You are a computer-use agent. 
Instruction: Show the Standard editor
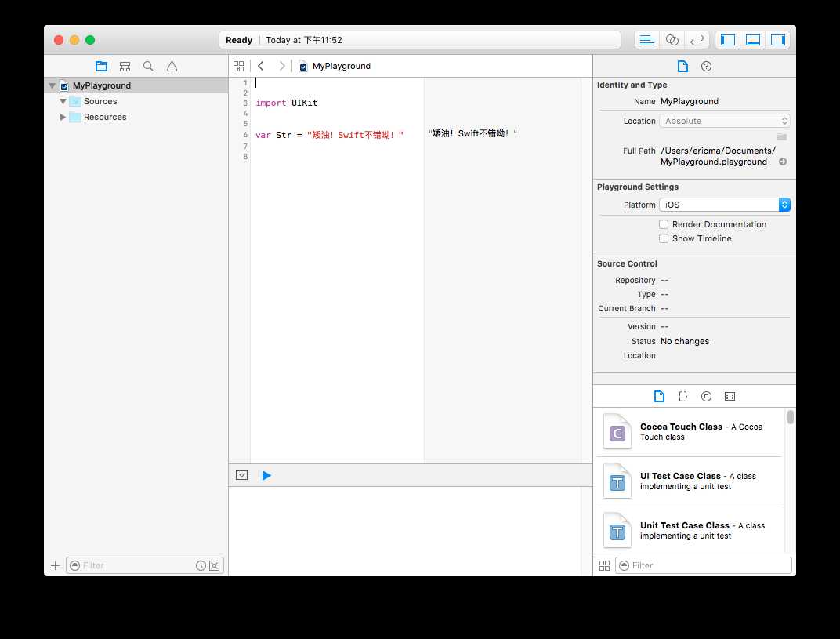646,40
